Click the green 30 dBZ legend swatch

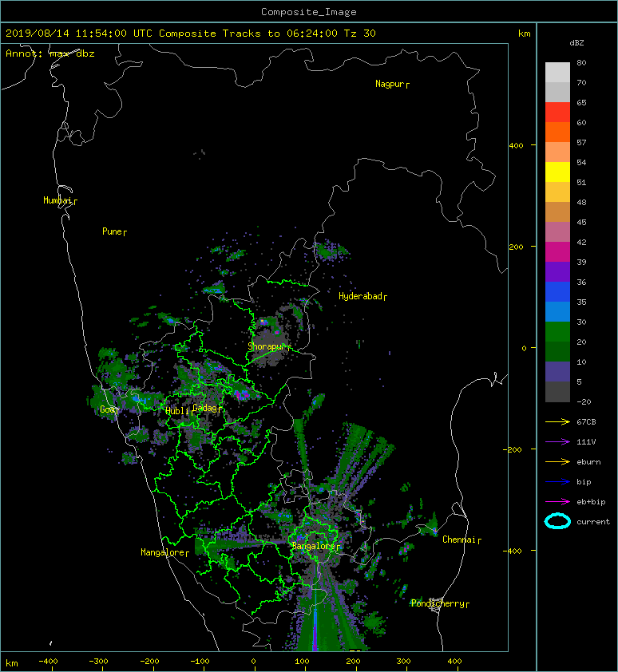(x=557, y=331)
